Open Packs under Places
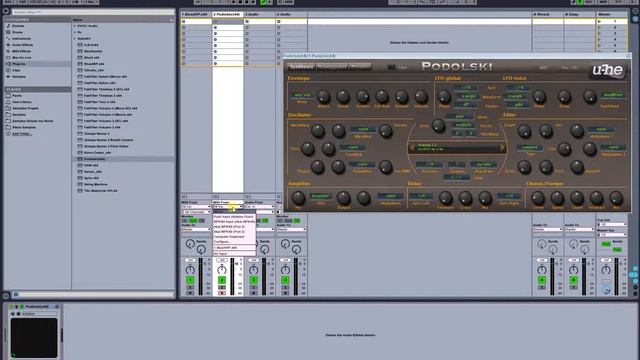The image size is (640, 360). click(17, 96)
